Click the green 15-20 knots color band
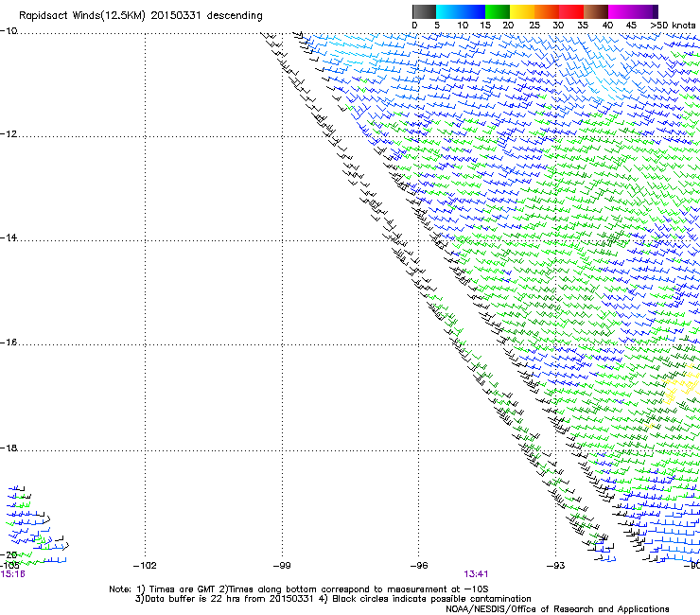Image resolution: width=700 pixels, height=615 pixels. pos(498,11)
